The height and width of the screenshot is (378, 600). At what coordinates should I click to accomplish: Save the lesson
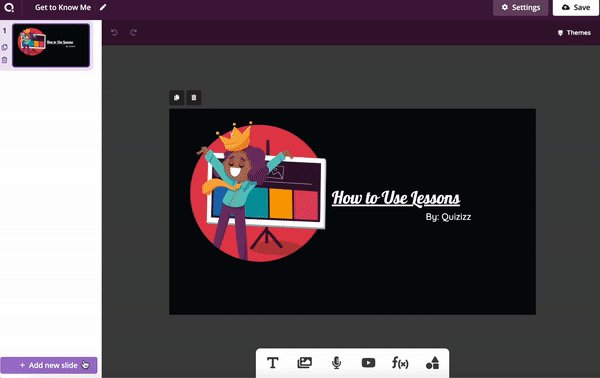click(576, 8)
